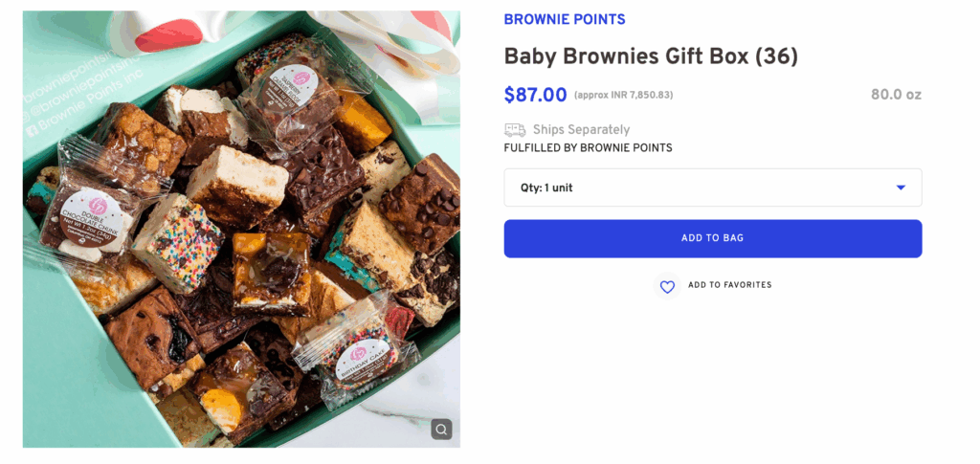The image size is (980, 464).
Task: Click the shipping truck icon
Action: click(x=515, y=130)
